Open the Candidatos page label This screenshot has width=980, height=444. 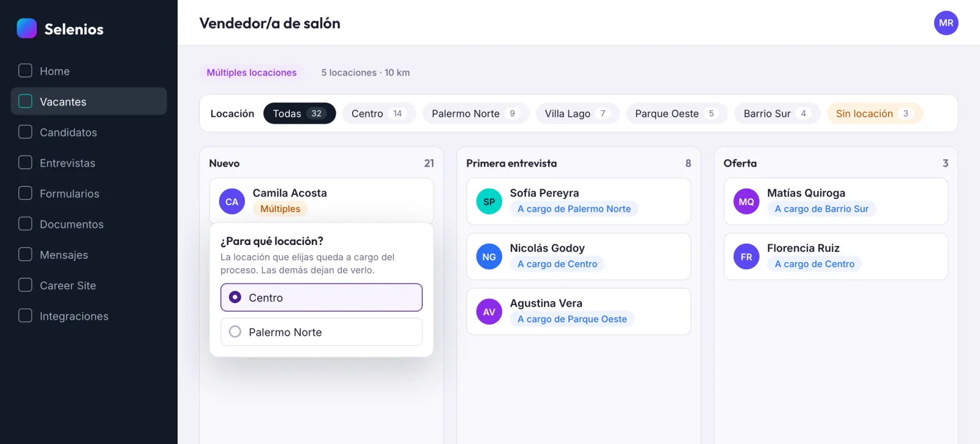[69, 132]
